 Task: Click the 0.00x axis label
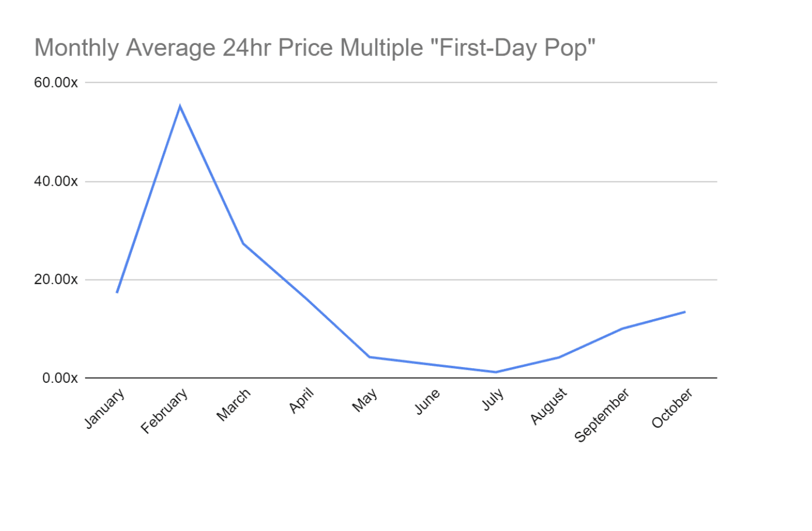pyautogui.click(x=60, y=378)
